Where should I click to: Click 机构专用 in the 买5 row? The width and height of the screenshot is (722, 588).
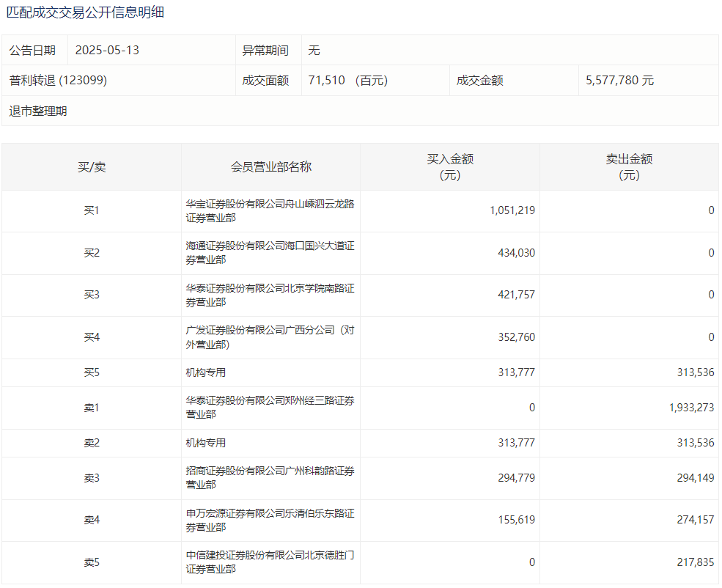click(206, 372)
